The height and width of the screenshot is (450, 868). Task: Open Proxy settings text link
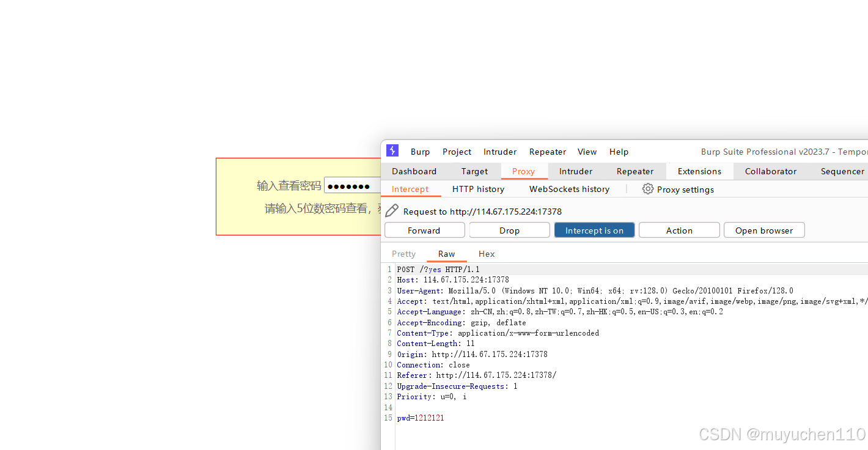tap(685, 190)
